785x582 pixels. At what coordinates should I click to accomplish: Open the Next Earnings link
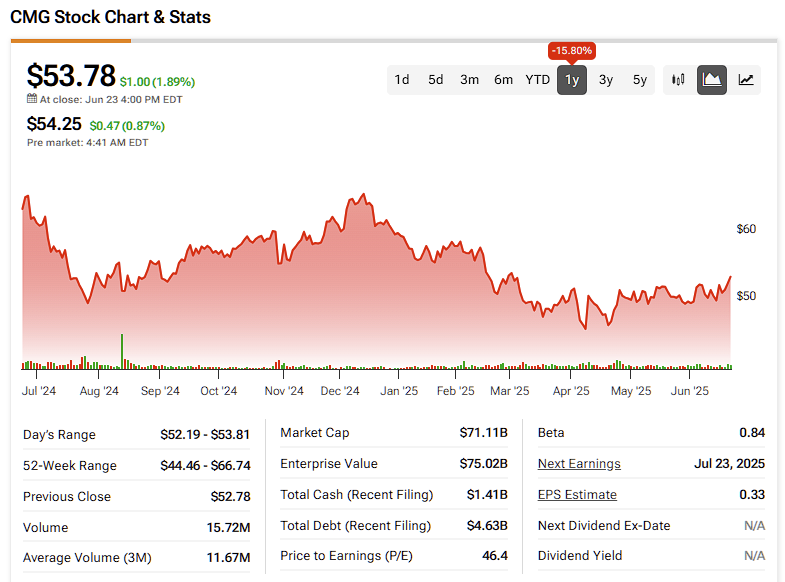pos(579,464)
